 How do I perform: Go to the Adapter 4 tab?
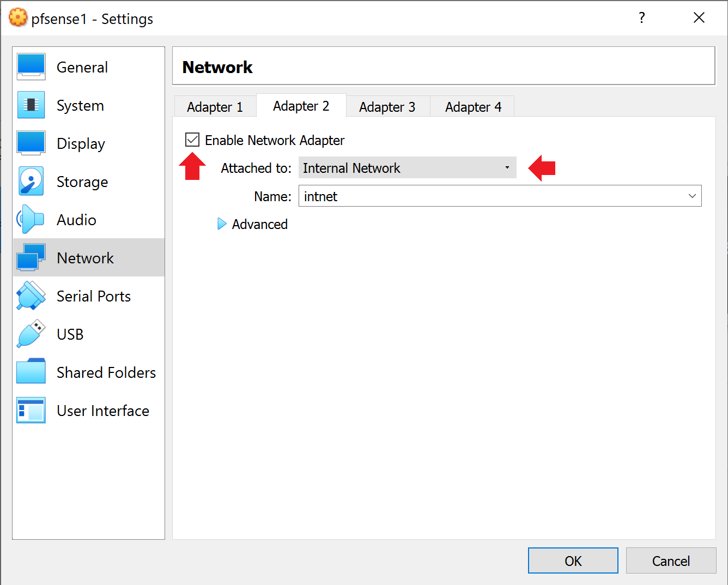coord(473,107)
